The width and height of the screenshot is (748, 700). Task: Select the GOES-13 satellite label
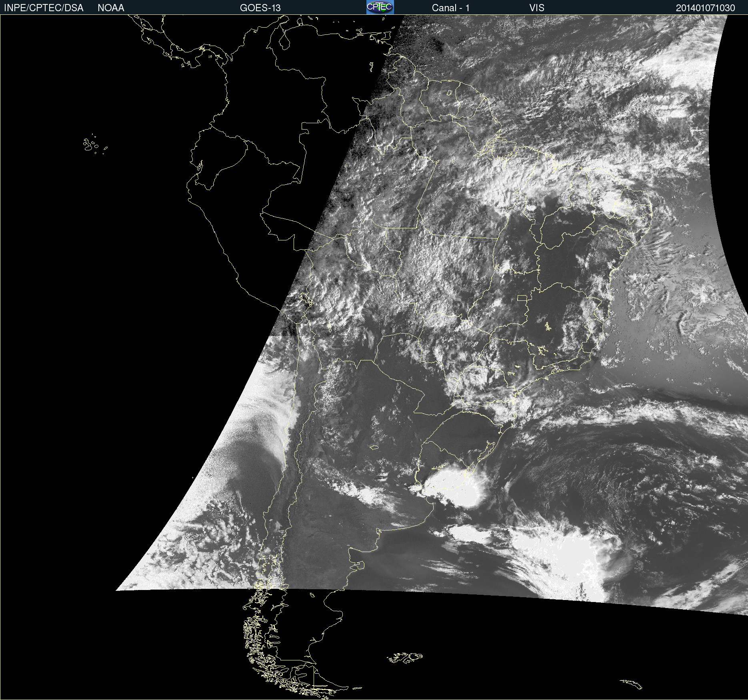coord(260,8)
